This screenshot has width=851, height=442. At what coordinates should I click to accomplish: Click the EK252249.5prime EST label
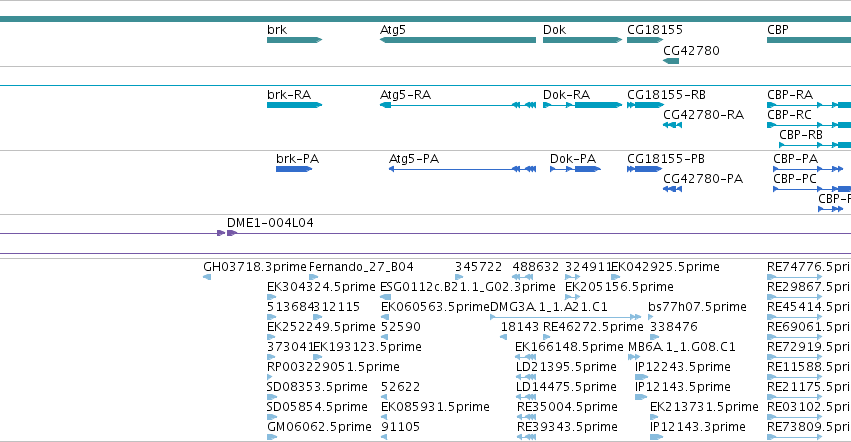click(x=321, y=327)
